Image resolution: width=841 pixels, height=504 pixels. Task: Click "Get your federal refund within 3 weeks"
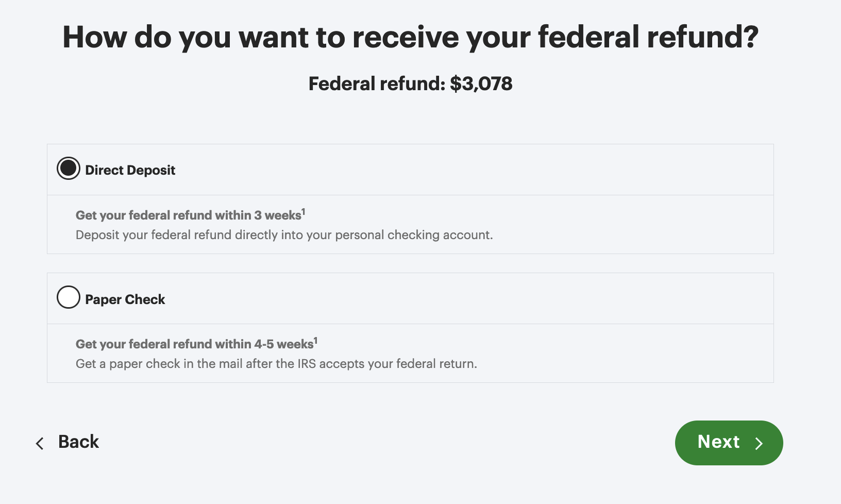[x=188, y=215]
